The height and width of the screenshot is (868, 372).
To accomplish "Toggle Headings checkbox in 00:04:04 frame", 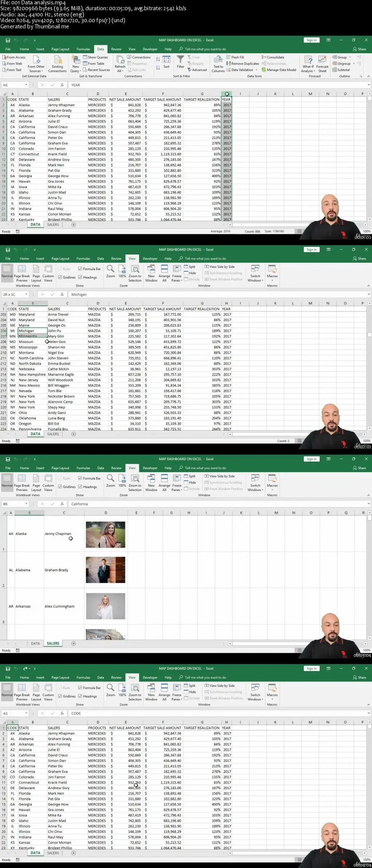I will (80, 696).
